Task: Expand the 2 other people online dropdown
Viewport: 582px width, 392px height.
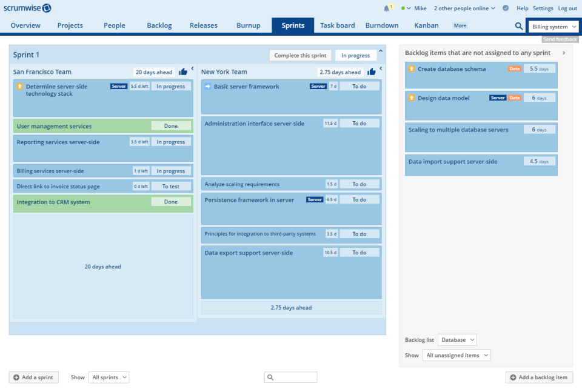Action: tap(464, 8)
